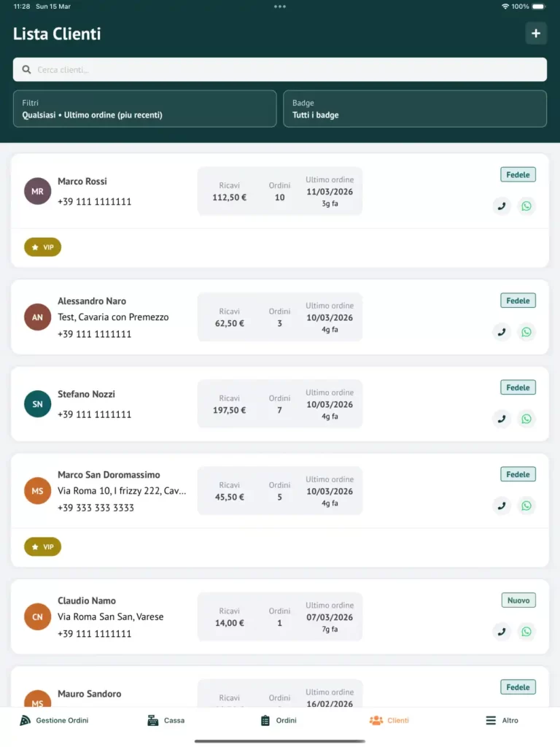
Task: Open the Filtri dropdown showing Ultimo ordine
Action: [x=144, y=109]
